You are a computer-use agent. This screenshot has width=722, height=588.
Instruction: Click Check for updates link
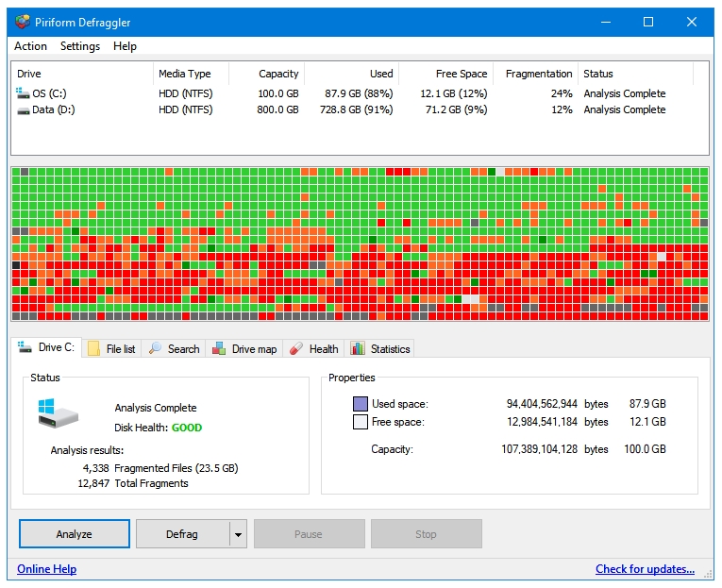click(x=645, y=569)
